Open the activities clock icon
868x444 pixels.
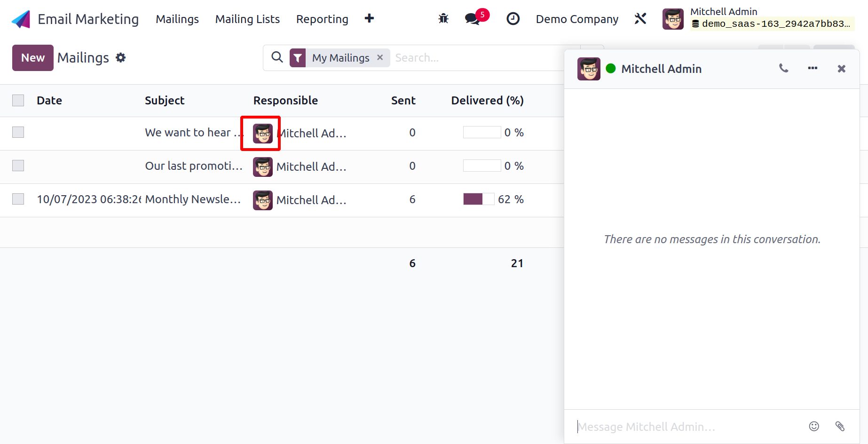(513, 19)
